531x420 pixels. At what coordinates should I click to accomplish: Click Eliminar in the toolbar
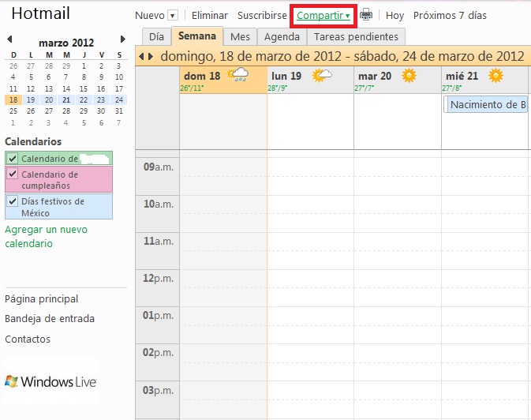click(x=210, y=16)
